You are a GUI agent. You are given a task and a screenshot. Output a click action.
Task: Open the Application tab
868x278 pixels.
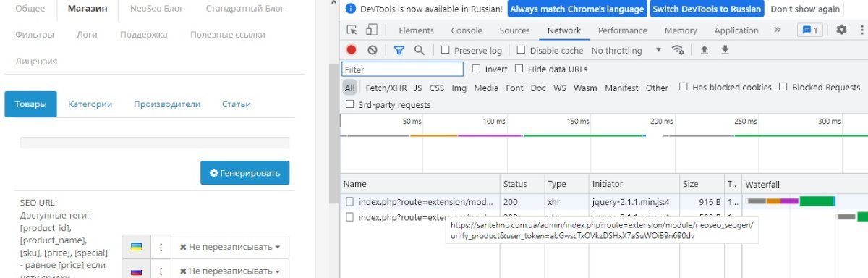click(736, 30)
